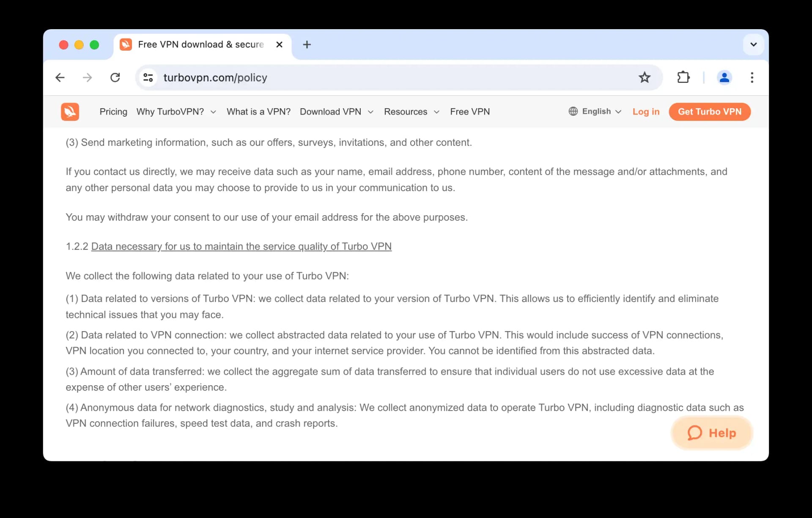Viewport: 812px width, 518px height.
Task: Click the extensions puzzle icon
Action: [683, 77]
